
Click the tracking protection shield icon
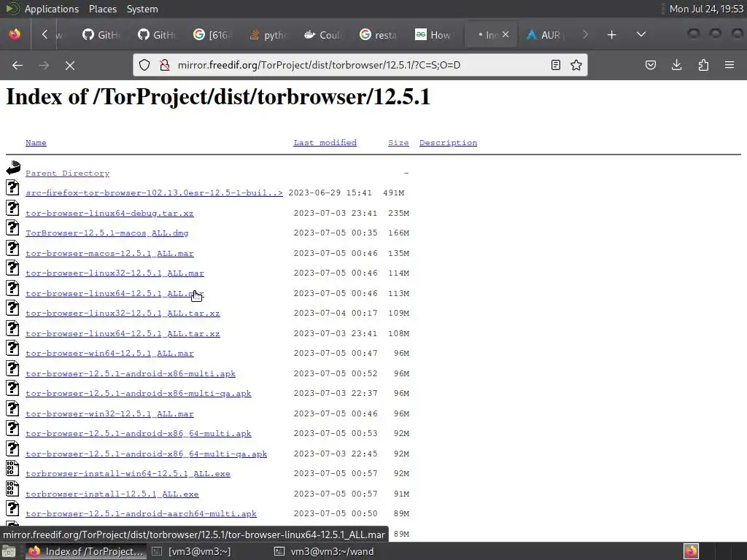point(144,65)
